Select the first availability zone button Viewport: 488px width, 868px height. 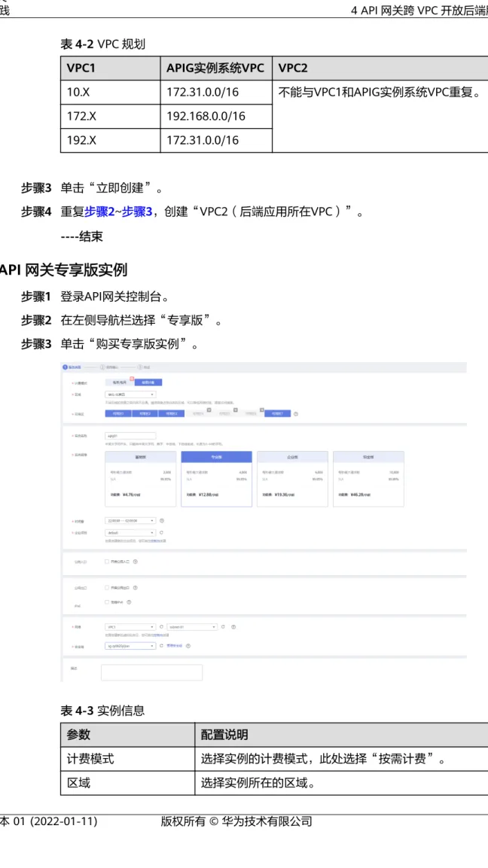click(x=118, y=413)
